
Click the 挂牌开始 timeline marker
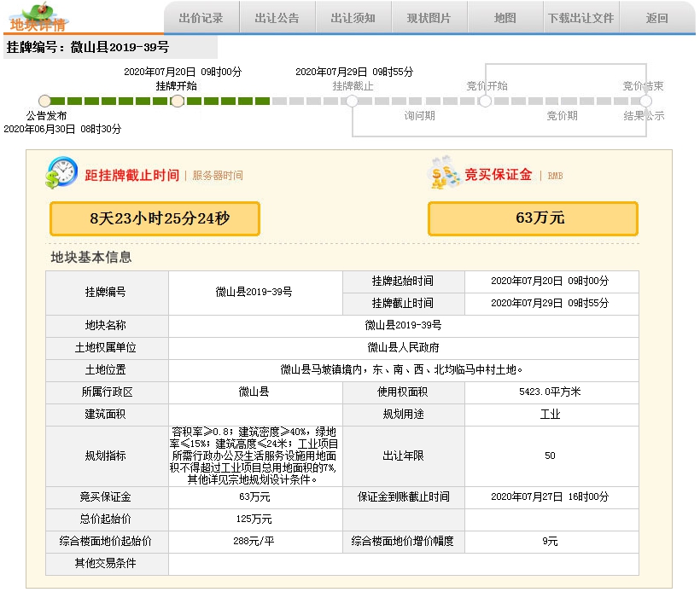tap(178, 101)
